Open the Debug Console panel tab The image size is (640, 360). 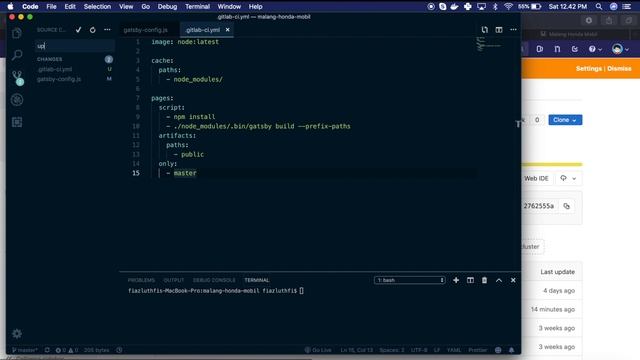click(x=214, y=280)
